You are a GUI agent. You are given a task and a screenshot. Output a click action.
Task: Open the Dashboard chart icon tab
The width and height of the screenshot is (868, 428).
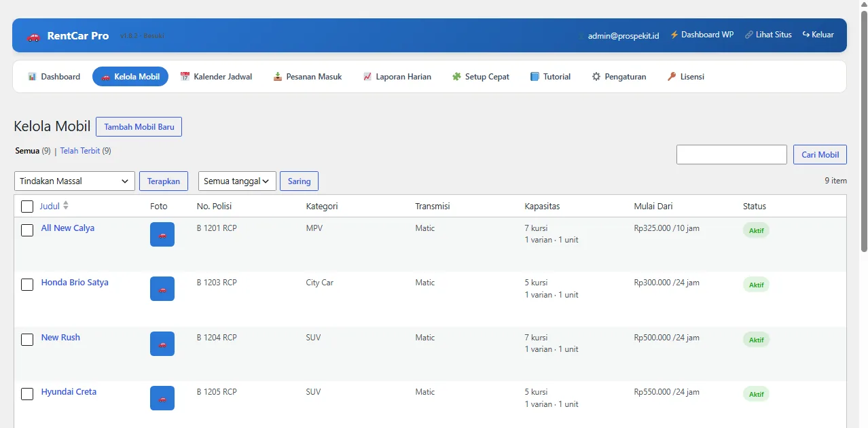tap(32, 77)
